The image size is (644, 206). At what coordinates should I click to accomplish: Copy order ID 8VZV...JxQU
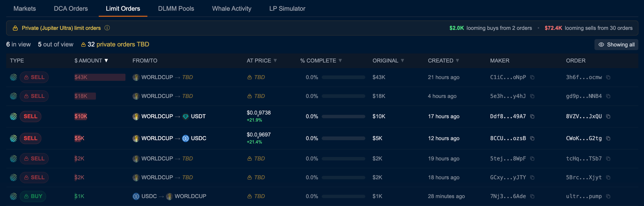608,116
